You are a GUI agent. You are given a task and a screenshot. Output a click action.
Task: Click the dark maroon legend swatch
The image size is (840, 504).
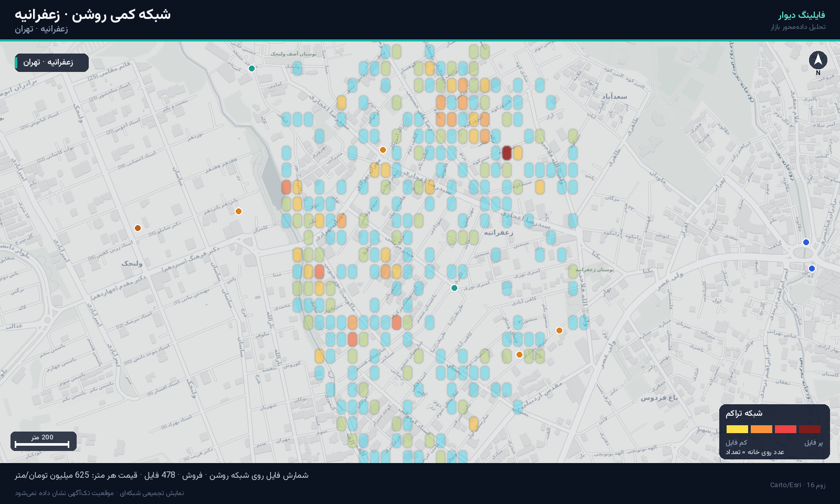(x=810, y=429)
